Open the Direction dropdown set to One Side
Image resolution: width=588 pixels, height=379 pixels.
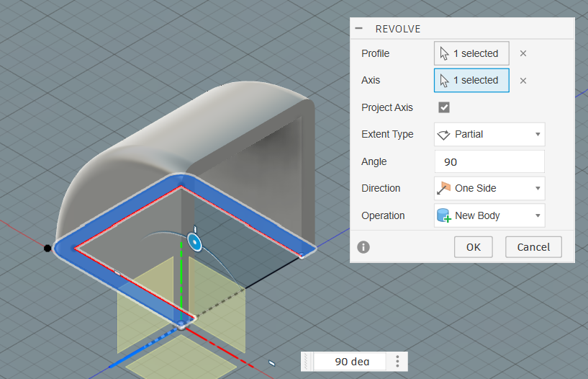[x=489, y=188]
